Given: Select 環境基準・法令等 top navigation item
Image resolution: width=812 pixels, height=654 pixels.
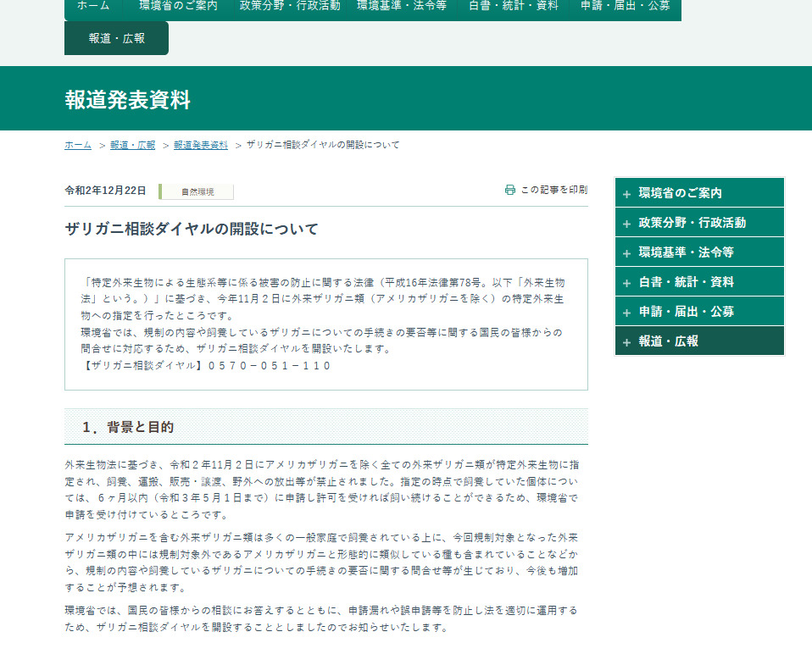Looking at the screenshot, I should click(401, 6).
